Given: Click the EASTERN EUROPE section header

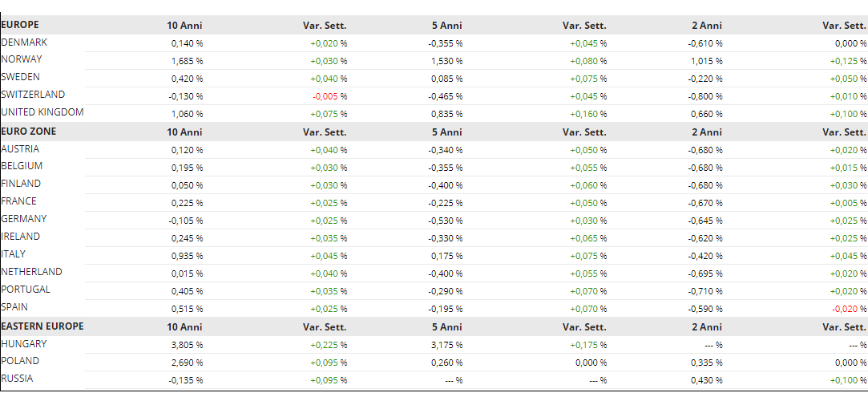Looking at the screenshot, I should click(42, 326).
